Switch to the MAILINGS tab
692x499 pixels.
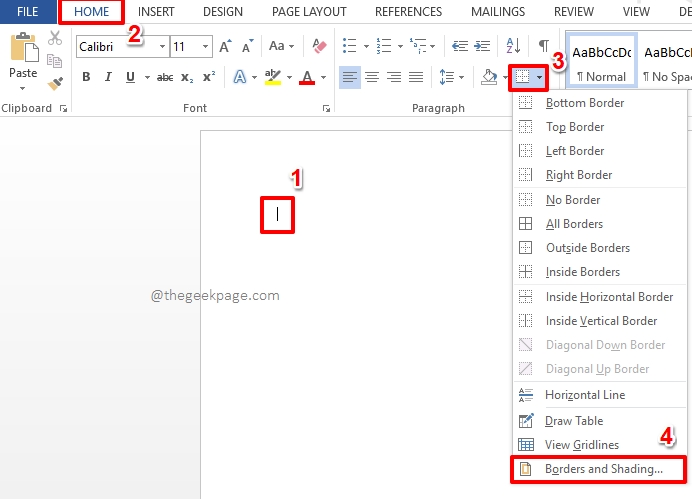tap(498, 12)
